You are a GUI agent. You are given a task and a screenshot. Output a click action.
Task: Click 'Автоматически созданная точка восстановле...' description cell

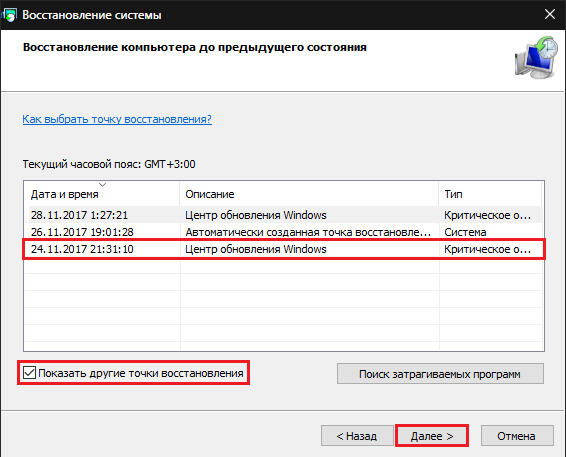coord(308,232)
